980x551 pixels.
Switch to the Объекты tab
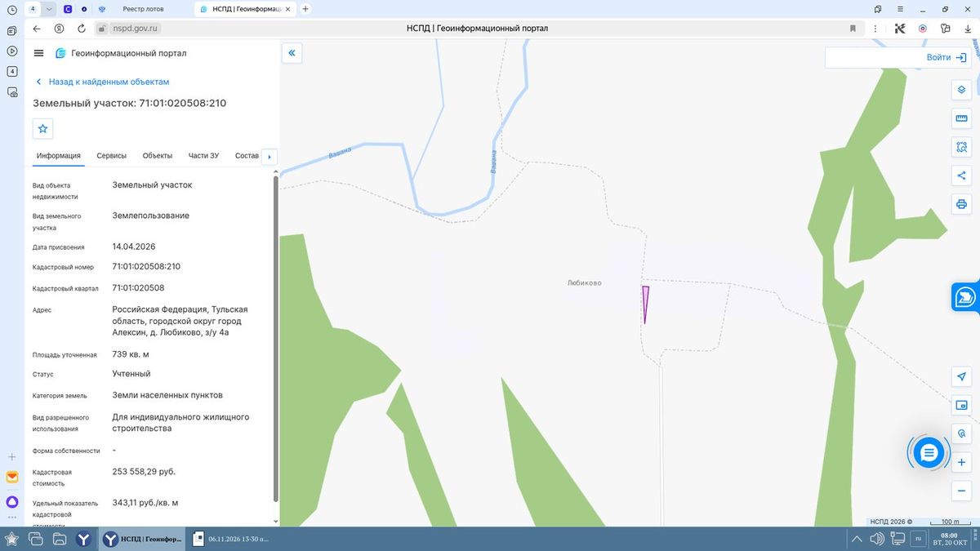tap(157, 156)
